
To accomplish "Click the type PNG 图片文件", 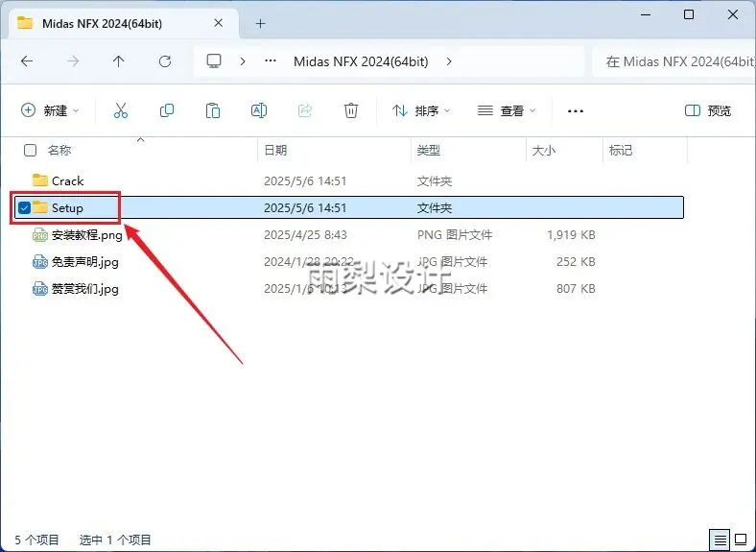I will pyautogui.click(x=455, y=235).
